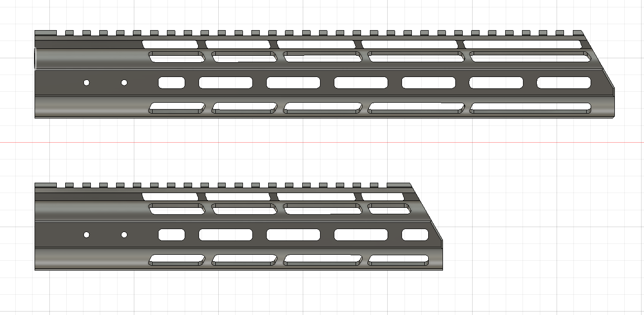Pick the small last middle-row slot on short handguard
The image size is (644, 315).
[415, 235]
